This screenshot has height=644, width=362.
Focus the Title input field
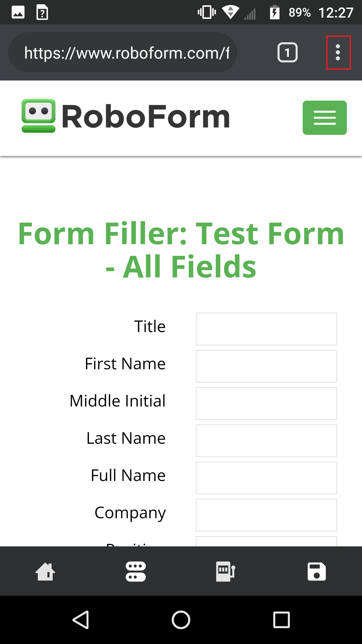point(266,329)
